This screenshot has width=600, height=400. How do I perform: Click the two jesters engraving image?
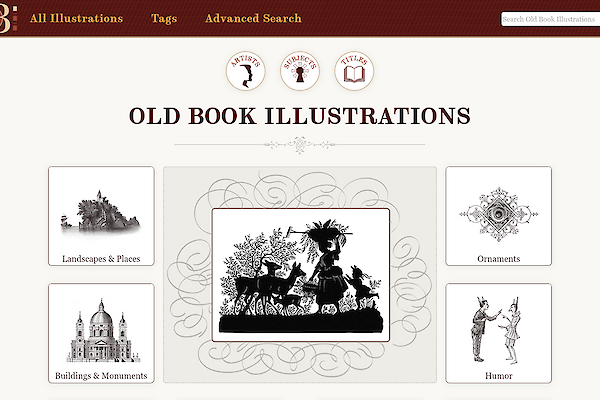pyautogui.click(x=496, y=330)
